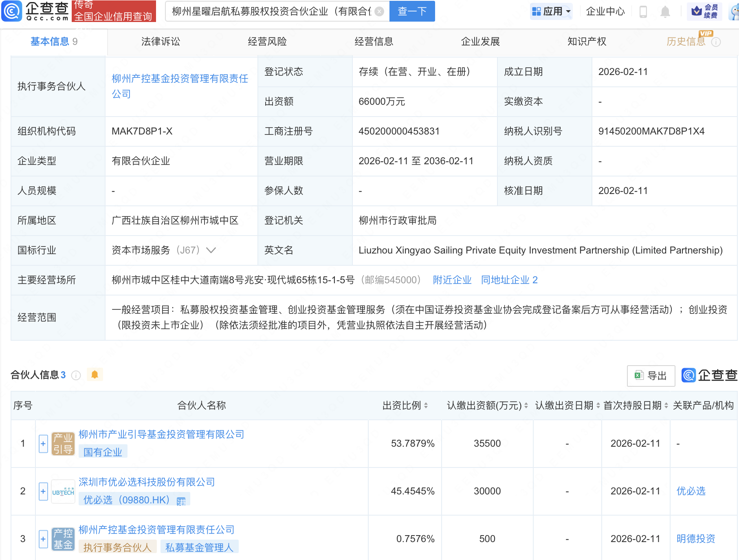Viewport: 739px width, 560px height.
Task: Click the Qichacha logo icon
Action: click(12, 11)
